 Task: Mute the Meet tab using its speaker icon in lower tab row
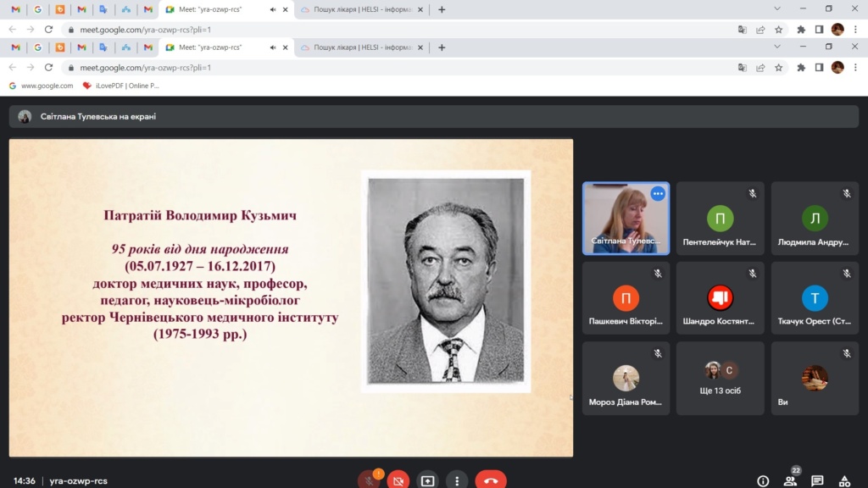pos(272,47)
